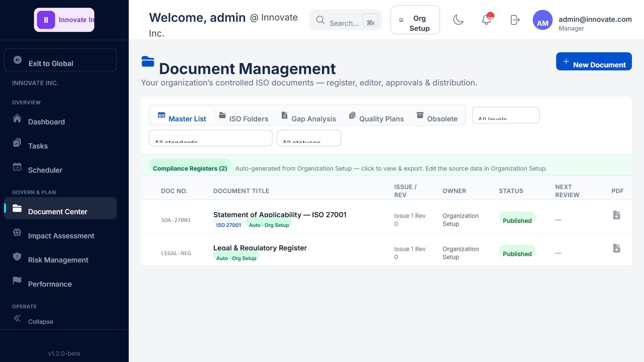644x362 pixels.
Task: Open Legal & Regulatory Register document
Action: pyautogui.click(x=260, y=248)
